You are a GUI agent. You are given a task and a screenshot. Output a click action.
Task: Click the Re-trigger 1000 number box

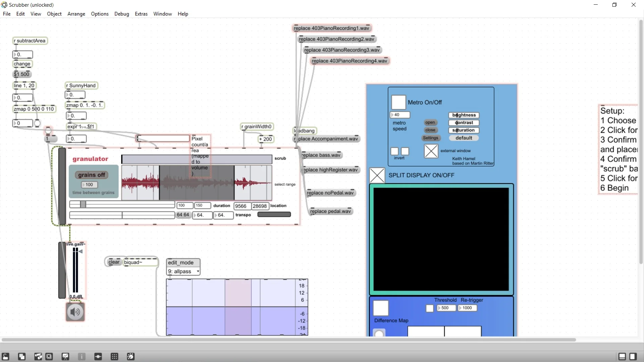[x=467, y=308]
